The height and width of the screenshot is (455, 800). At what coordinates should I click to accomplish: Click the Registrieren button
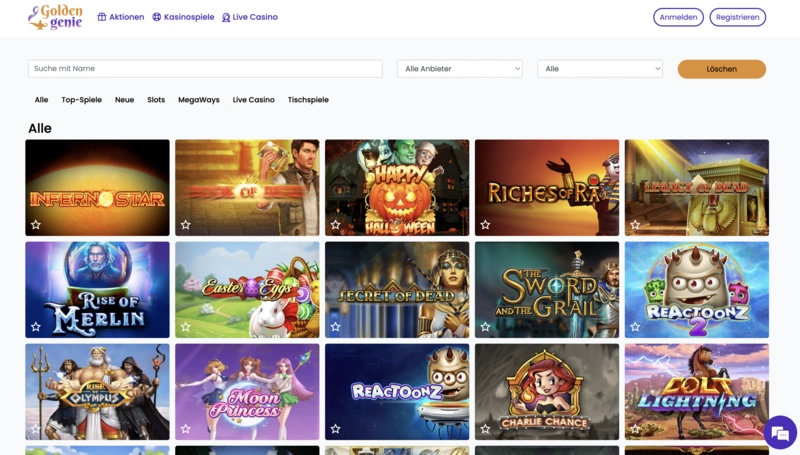coord(737,17)
